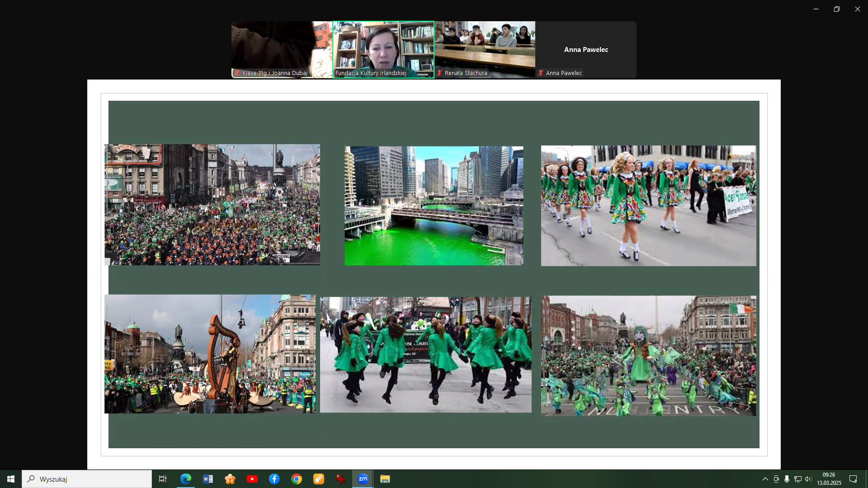Open File Explorer from the taskbar
This screenshot has width=868, height=488.
385,479
